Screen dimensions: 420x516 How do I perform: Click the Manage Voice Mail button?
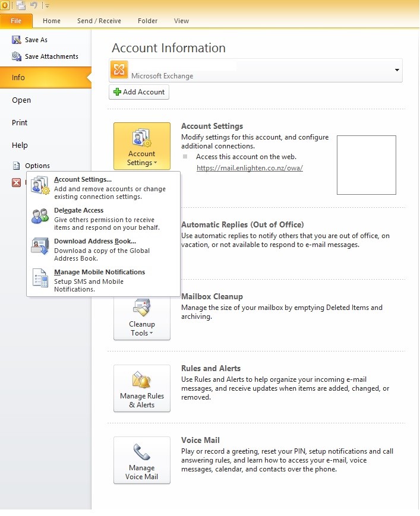coord(142,460)
